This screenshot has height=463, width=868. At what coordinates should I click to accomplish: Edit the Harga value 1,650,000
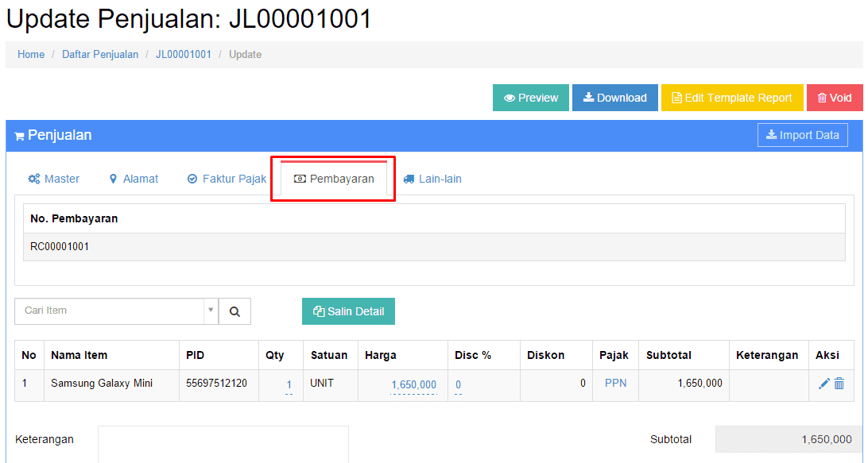point(413,384)
